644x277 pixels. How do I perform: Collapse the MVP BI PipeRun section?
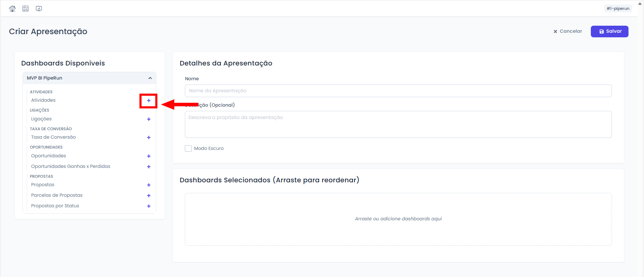tap(150, 78)
